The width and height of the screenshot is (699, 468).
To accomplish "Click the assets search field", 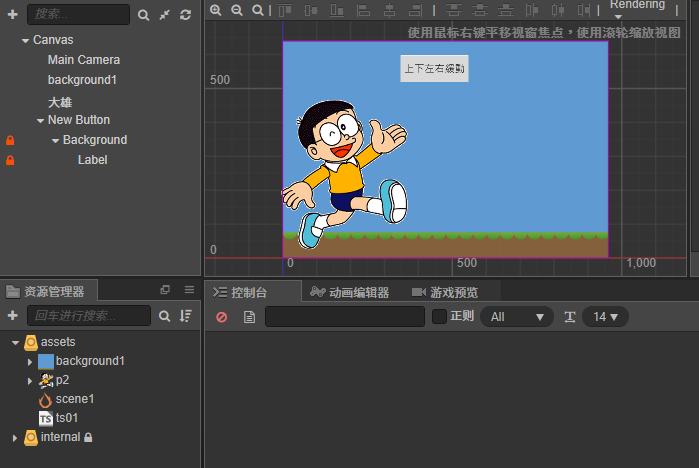I will coord(89,316).
